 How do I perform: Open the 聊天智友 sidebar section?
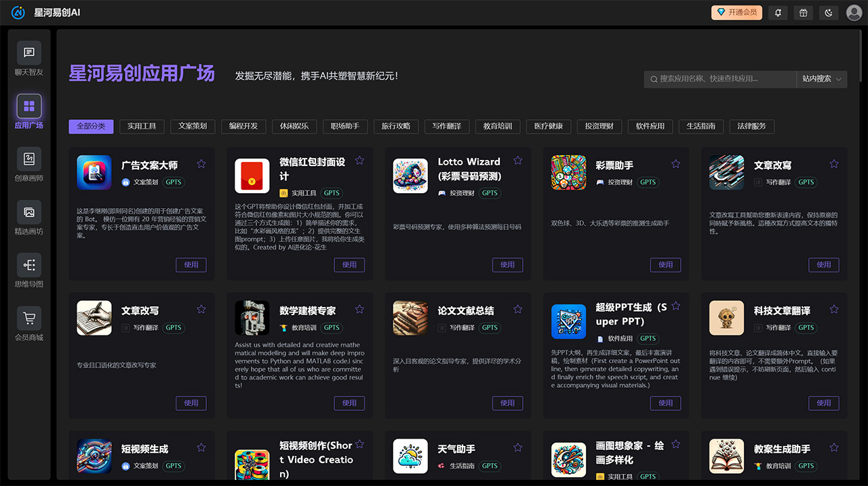[x=28, y=58]
